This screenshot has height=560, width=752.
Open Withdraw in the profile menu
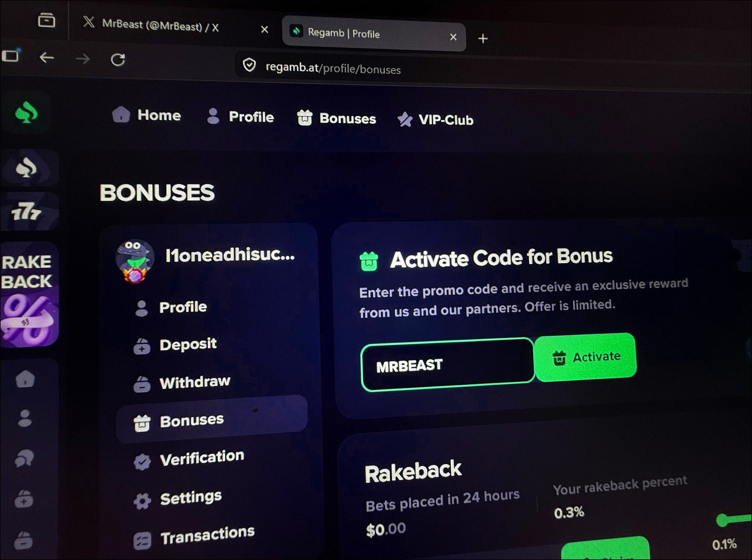pyautogui.click(x=182, y=383)
